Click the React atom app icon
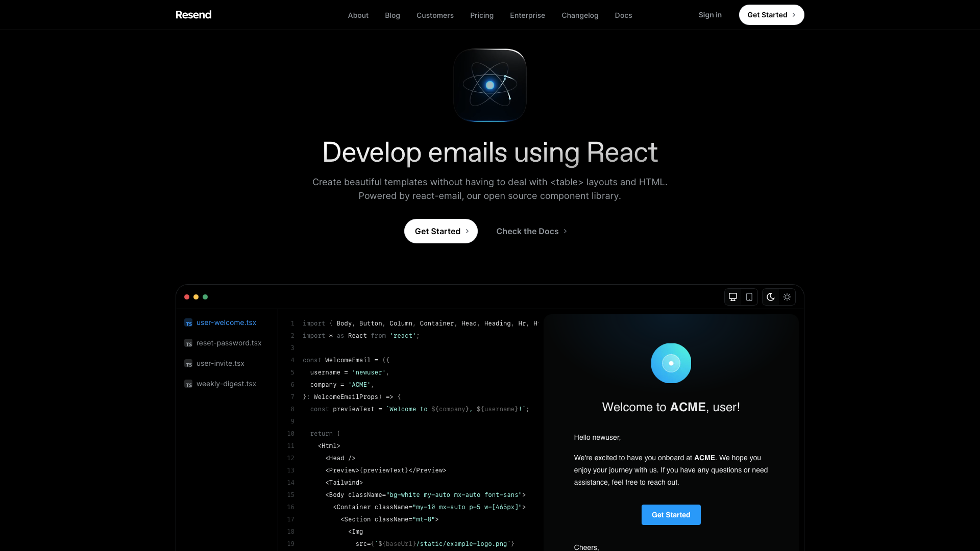The image size is (980, 551). click(x=490, y=85)
